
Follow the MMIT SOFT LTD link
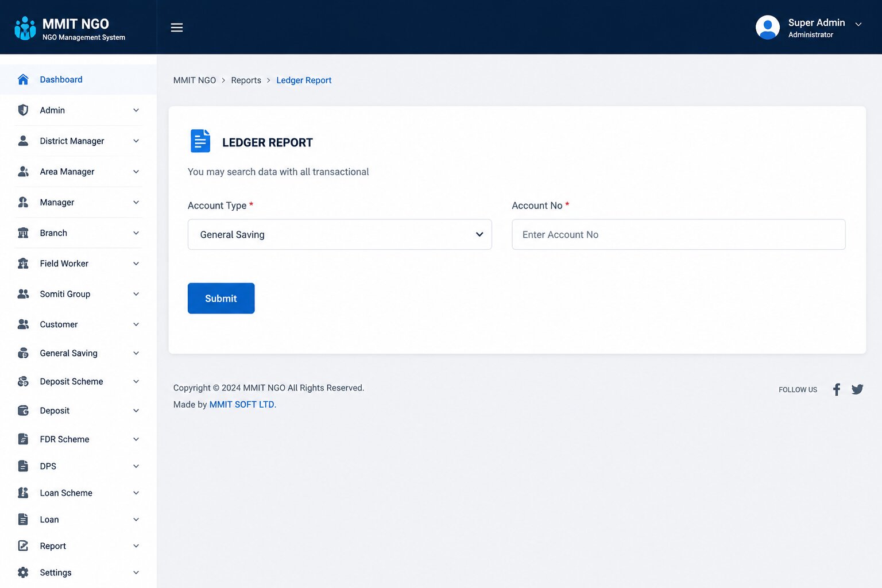pyautogui.click(x=242, y=404)
